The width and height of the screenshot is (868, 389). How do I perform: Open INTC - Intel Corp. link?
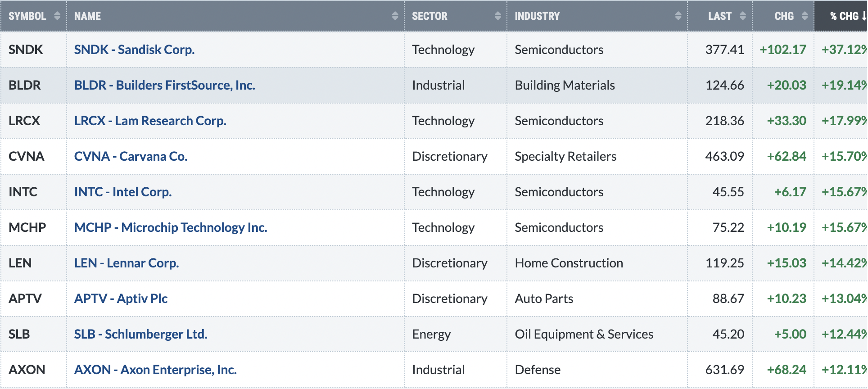tap(123, 192)
